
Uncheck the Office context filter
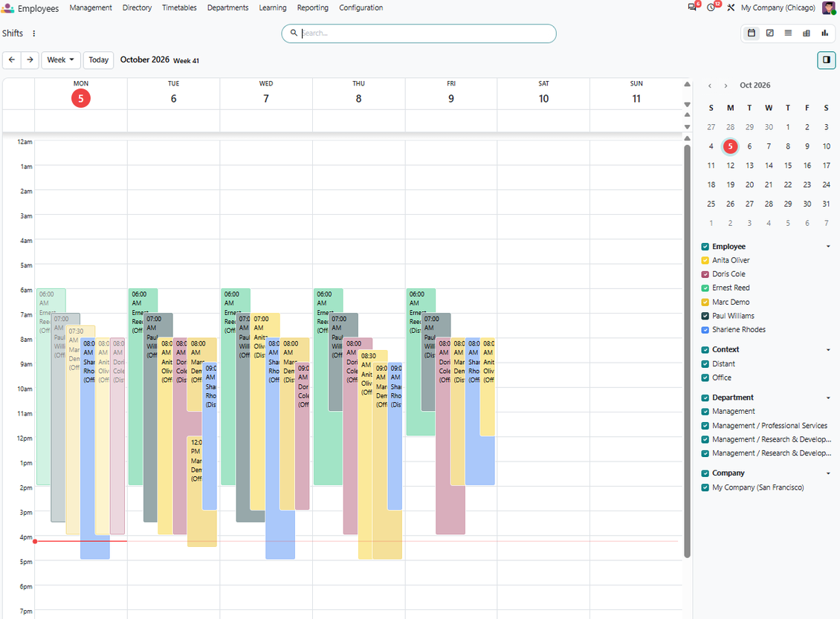pyautogui.click(x=705, y=378)
